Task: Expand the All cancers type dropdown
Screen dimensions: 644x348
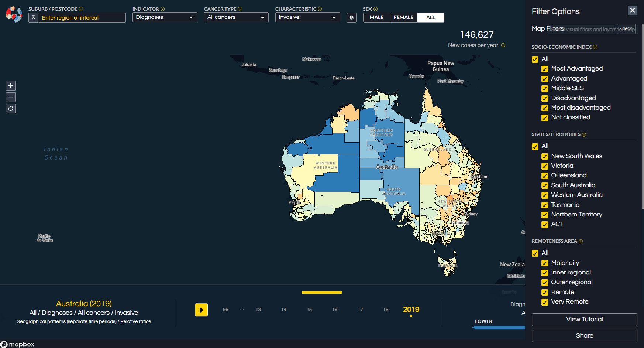Action: point(236,17)
